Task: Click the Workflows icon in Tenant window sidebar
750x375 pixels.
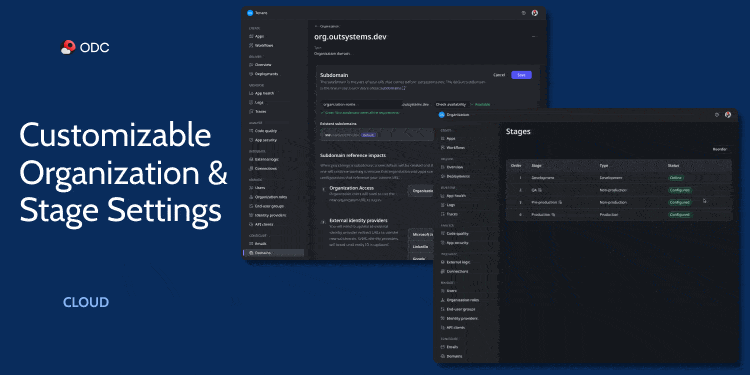Action: pyautogui.click(x=251, y=45)
